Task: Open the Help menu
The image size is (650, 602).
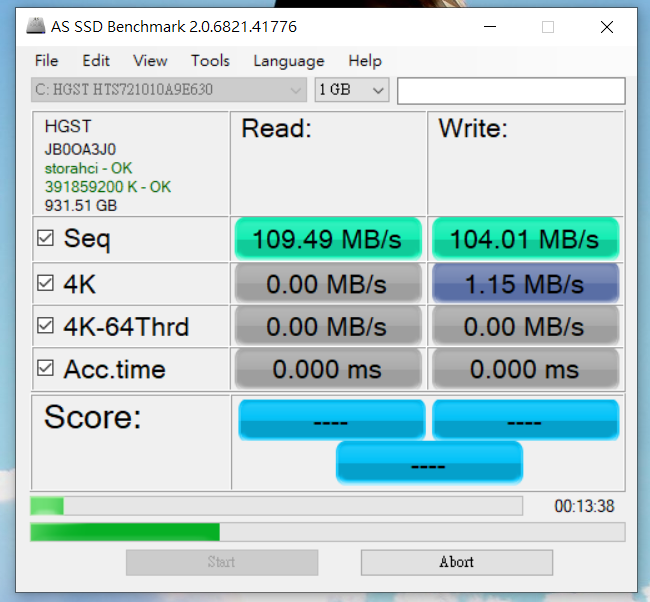Action: coord(365,61)
